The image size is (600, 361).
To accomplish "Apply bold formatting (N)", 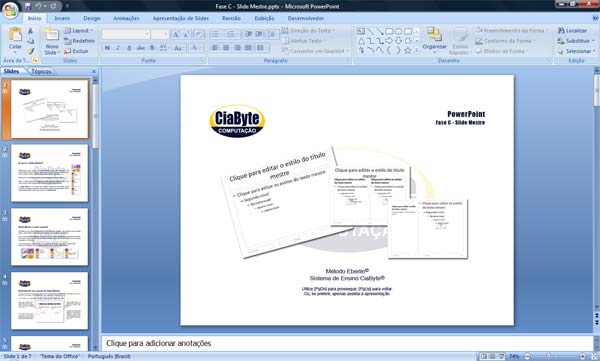I will point(108,48).
